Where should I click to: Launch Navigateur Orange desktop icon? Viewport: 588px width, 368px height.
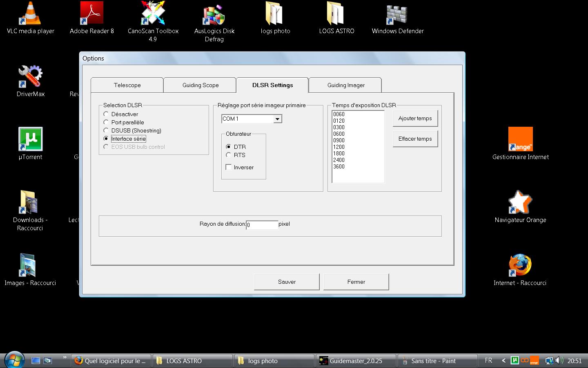[521, 207]
